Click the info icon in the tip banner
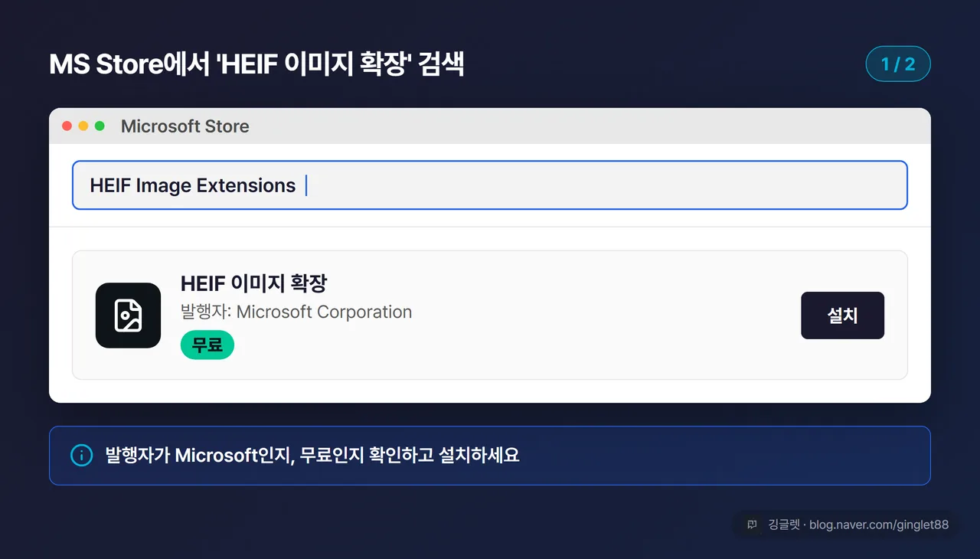 point(81,456)
